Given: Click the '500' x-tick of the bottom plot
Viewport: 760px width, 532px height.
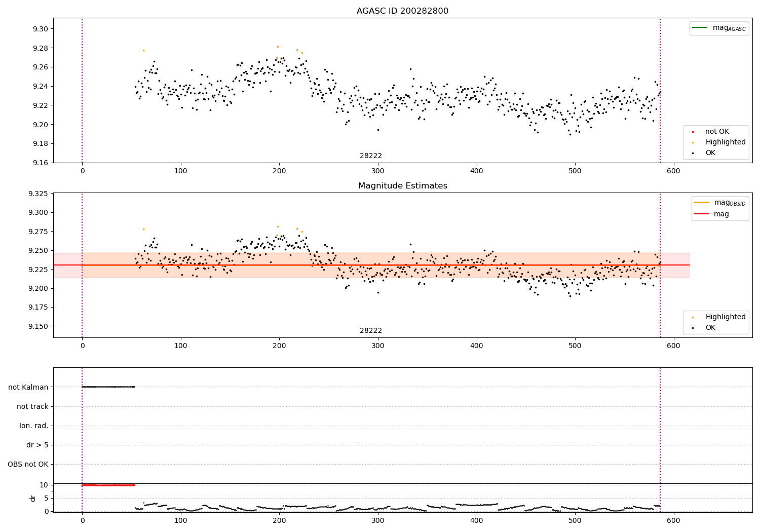Looking at the screenshot, I should click(575, 520).
